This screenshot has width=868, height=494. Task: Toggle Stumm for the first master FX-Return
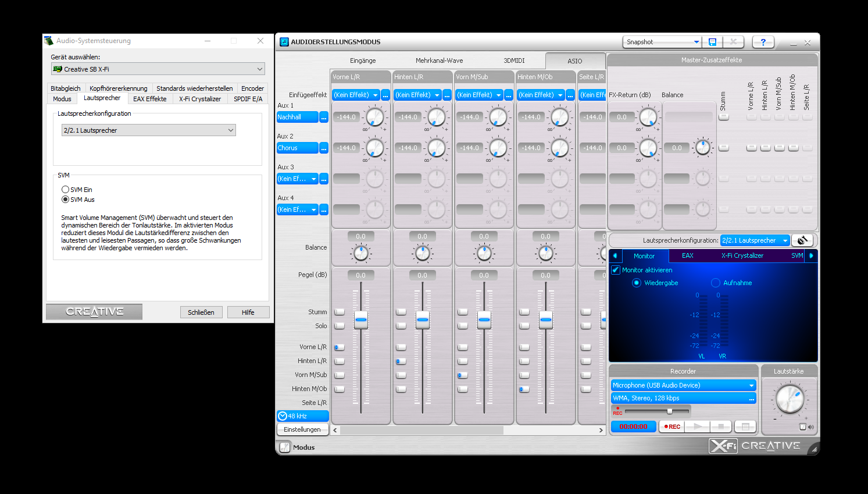724,116
